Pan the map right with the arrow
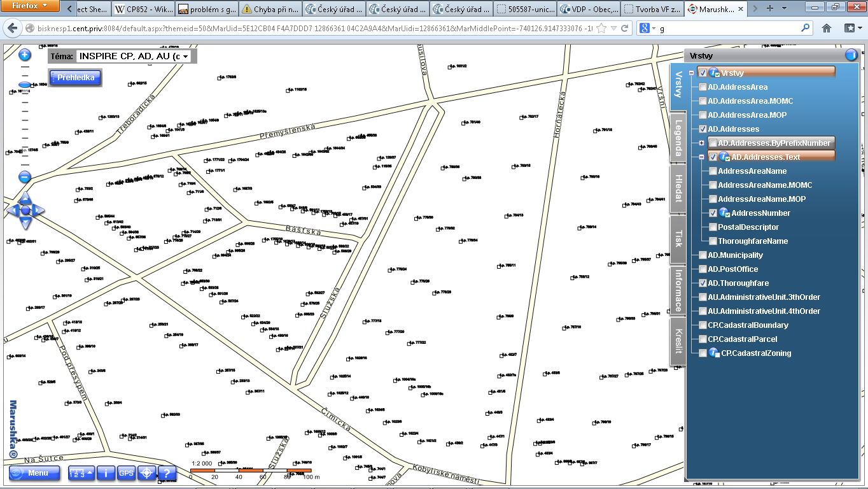 click(x=38, y=210)
